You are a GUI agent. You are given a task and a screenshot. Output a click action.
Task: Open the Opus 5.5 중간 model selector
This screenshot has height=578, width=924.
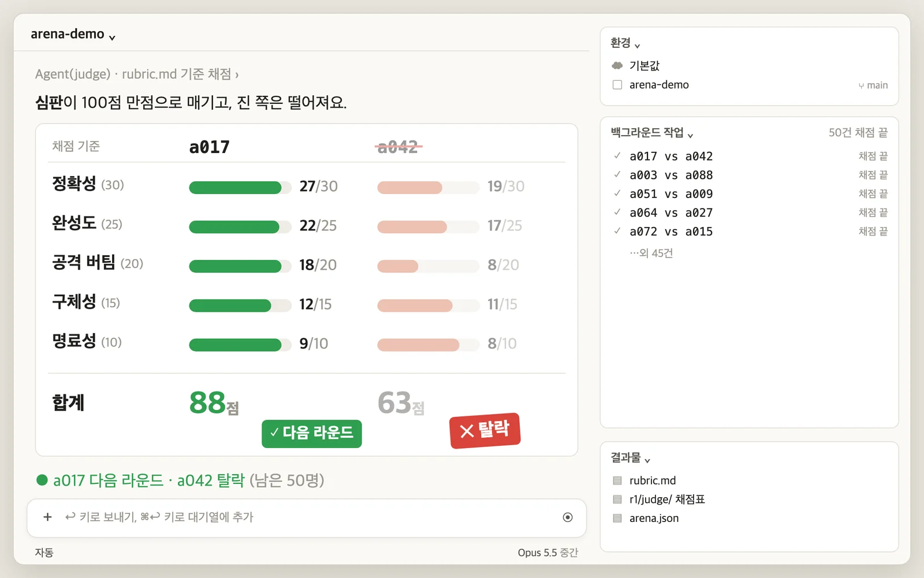[547, 553]
